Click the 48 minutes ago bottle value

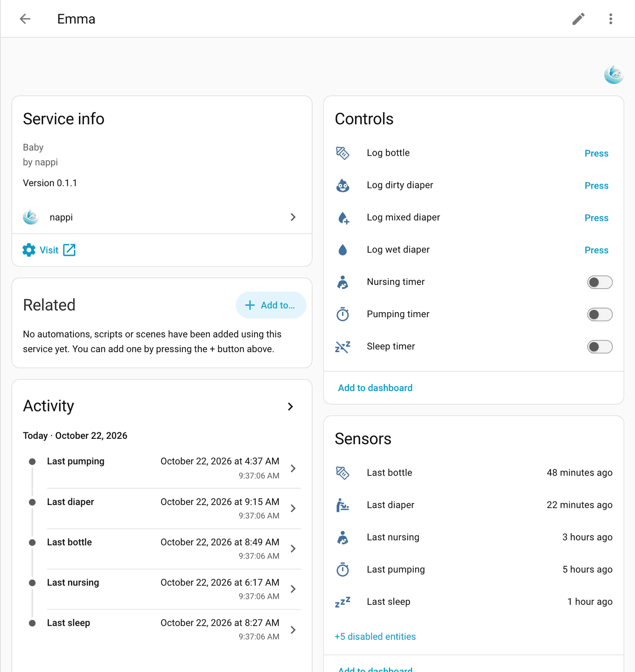pyautogui.click(x=579, y=473)
